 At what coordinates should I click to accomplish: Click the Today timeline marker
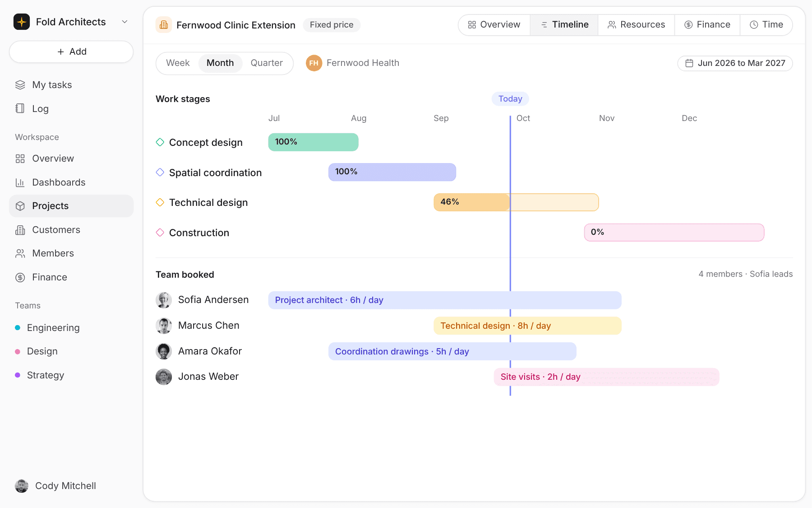(510, 99)
